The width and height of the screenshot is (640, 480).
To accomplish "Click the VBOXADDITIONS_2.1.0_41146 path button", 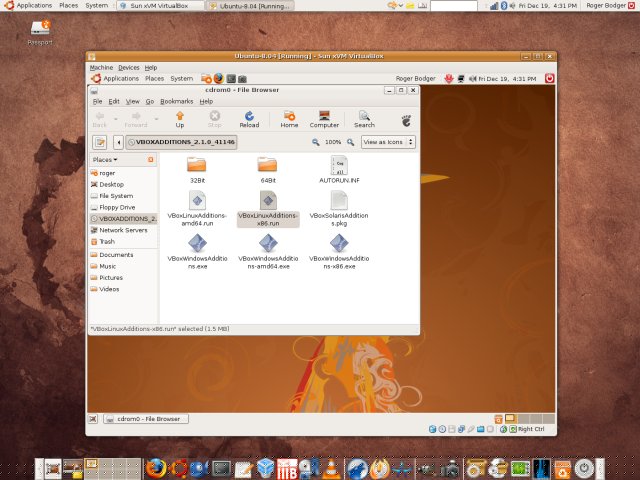I will tap(181, 142).
